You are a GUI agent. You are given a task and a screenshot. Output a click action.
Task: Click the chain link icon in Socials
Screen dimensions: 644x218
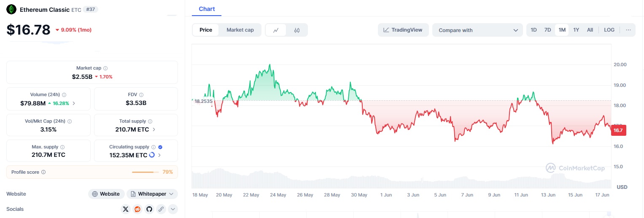161,209
